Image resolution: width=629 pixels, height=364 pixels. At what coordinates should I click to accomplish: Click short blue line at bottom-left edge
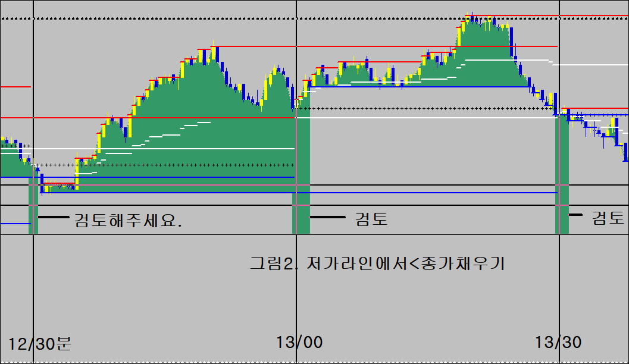point(15,224)
